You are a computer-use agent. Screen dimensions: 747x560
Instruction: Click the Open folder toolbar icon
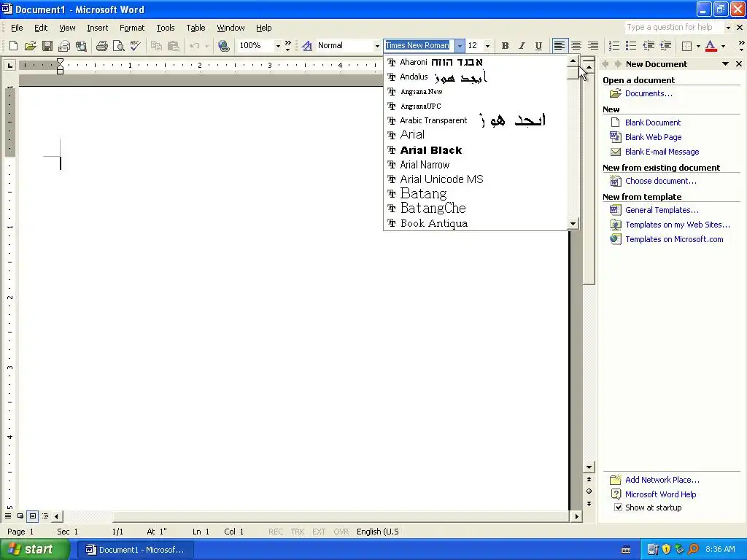(30, 46)
